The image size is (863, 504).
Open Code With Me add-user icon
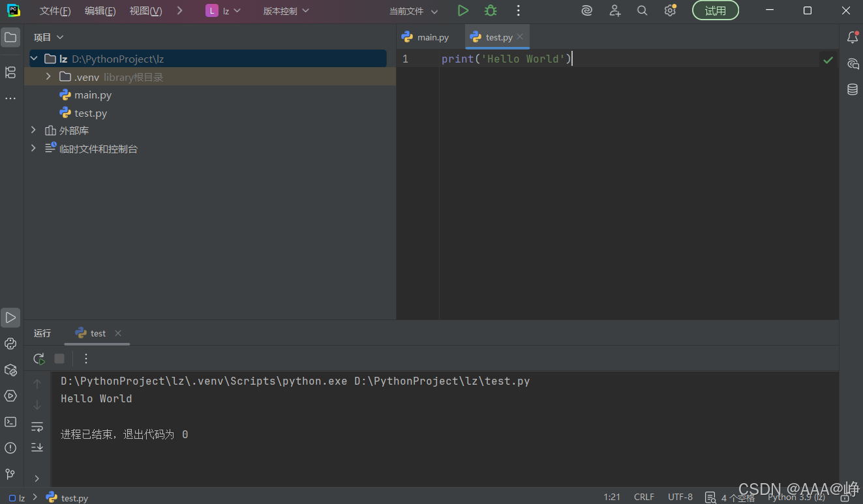click(x=614, y=10)
